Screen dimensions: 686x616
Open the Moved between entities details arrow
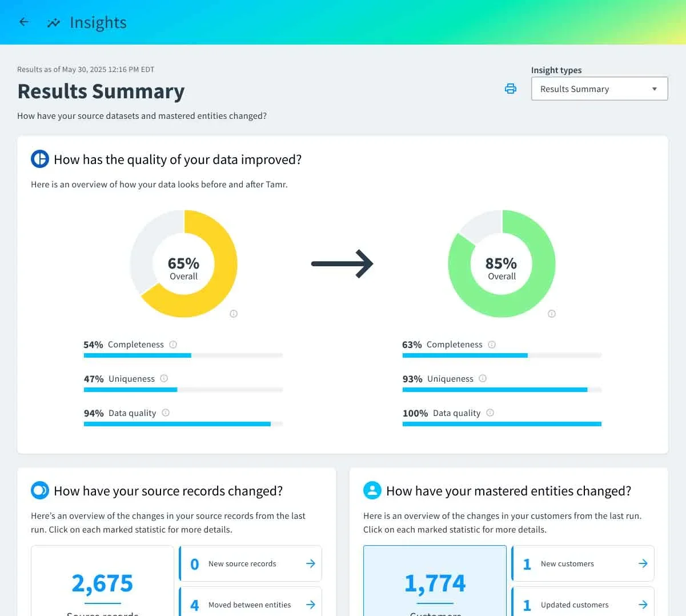(311, 605)
